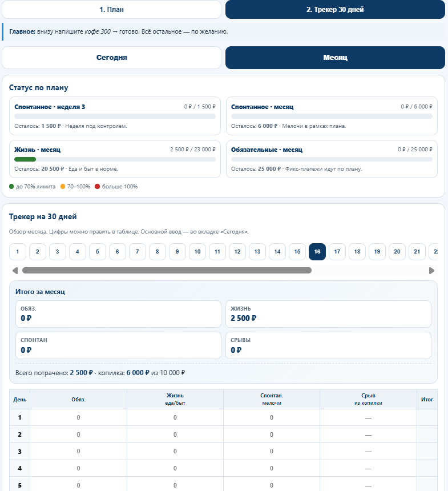This screenshot has height=491, width=448.
Task: Click the 'ЖИЗНЬ' 2 500 ₽ total card
Action: point(328,314)
